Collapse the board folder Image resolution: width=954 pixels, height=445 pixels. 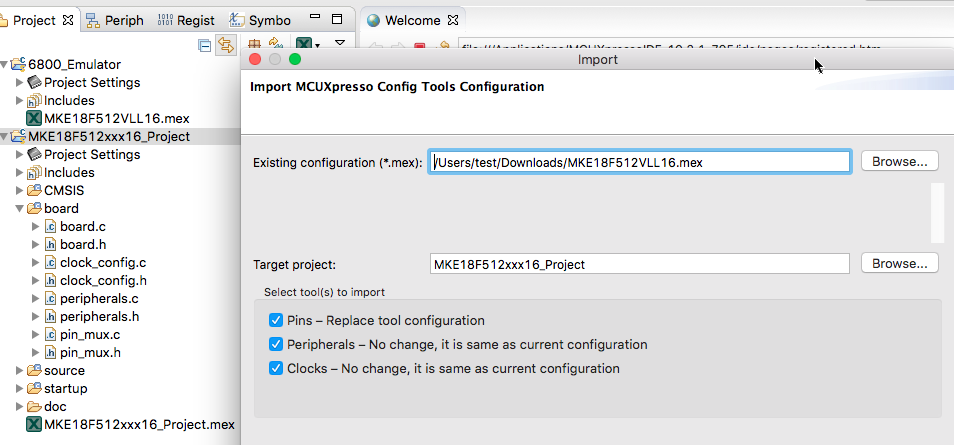pyautogui.click(x=20, y=209)
